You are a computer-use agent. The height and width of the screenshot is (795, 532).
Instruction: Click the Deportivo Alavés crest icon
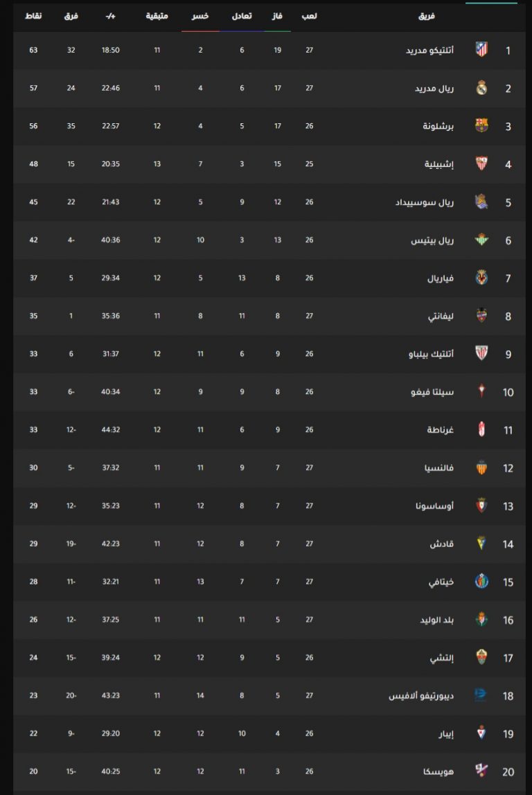(480, 695)
